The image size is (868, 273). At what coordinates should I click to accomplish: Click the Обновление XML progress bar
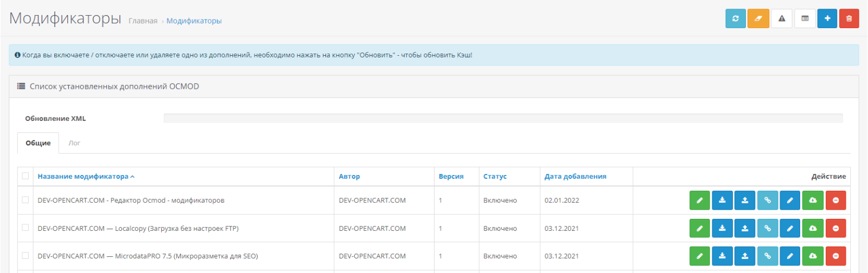(503, 118)
